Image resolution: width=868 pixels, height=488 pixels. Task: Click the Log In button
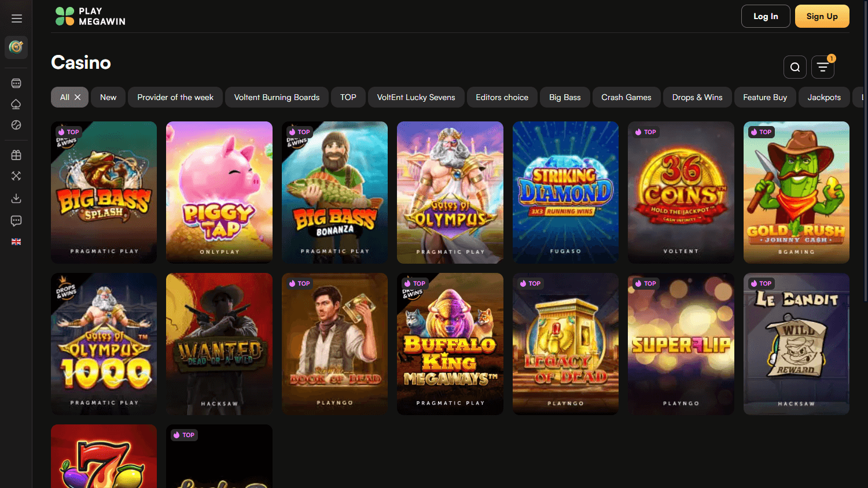765,16
